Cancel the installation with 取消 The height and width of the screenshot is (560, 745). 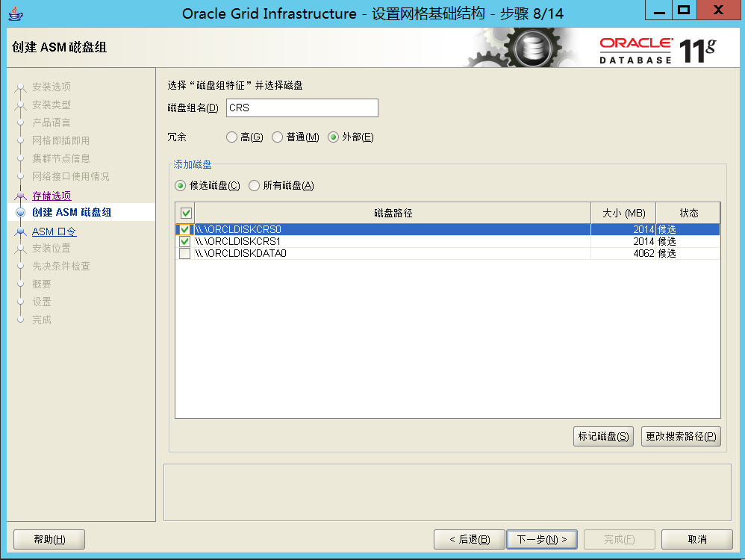tap(697, 540)
